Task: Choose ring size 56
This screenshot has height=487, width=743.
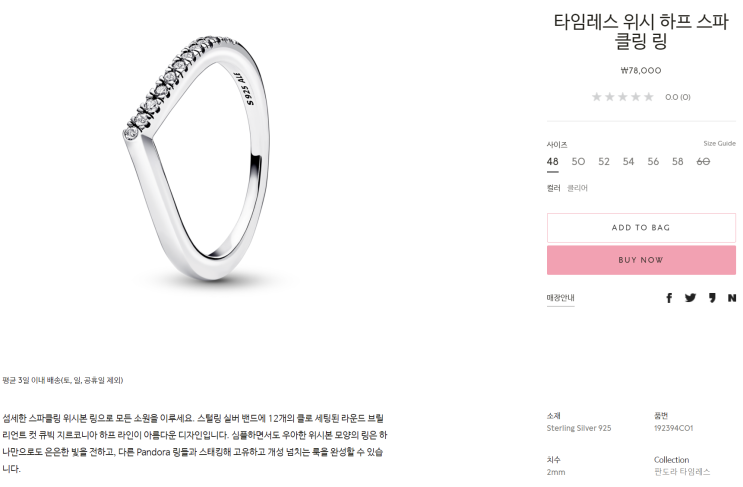Action: point(653,162)
